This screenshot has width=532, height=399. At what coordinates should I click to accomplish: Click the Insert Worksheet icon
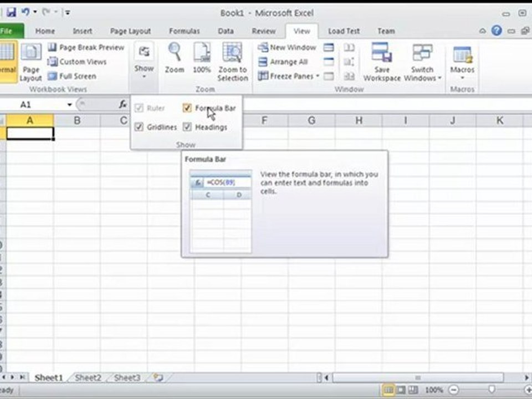tap(158, 377)
